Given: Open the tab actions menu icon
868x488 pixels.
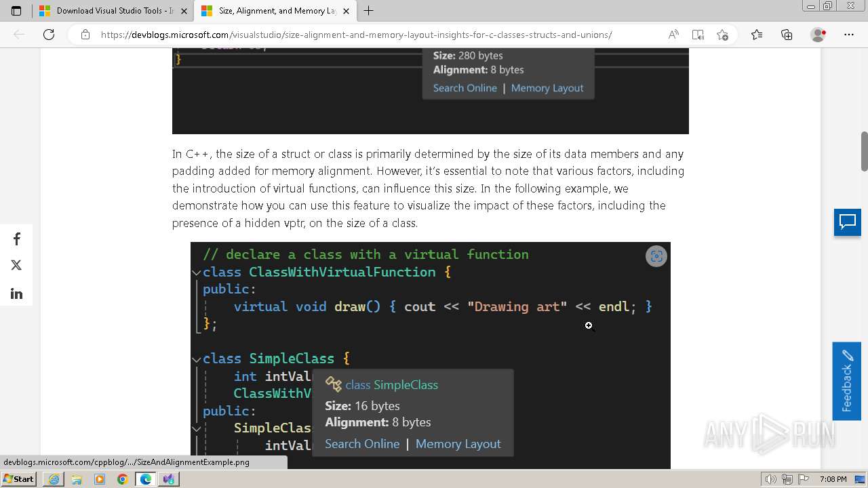Looking at the screenshot, I should 16,11.
